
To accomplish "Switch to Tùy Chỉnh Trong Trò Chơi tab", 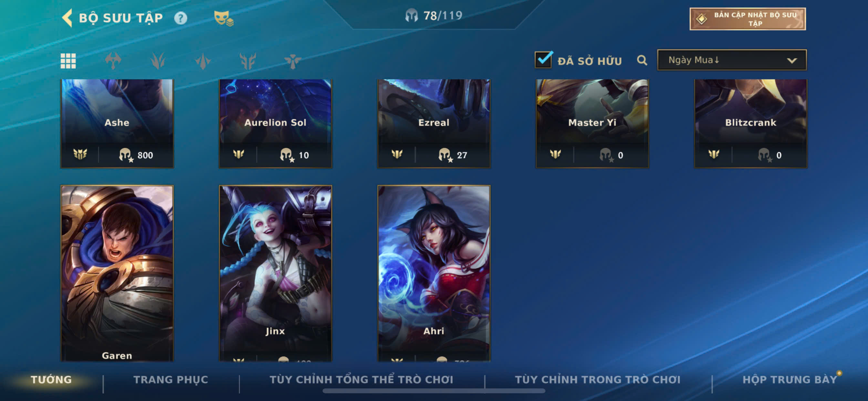I will 597,379.
